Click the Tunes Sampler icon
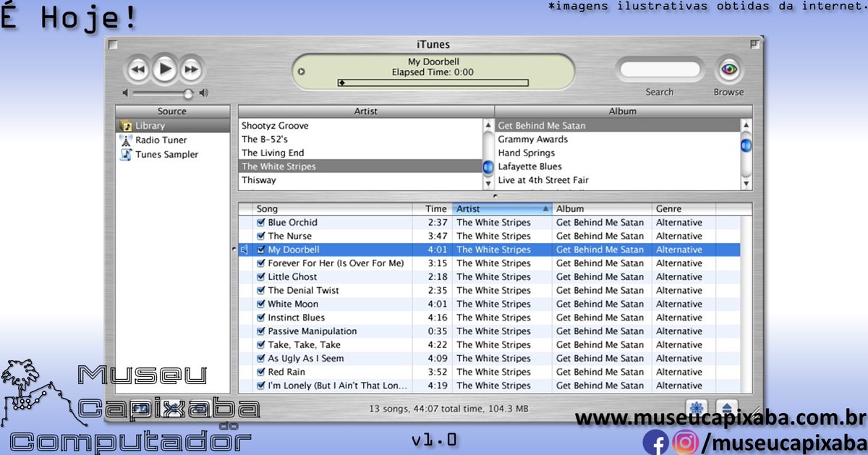The image size is (868, 455). coord(125,154)
